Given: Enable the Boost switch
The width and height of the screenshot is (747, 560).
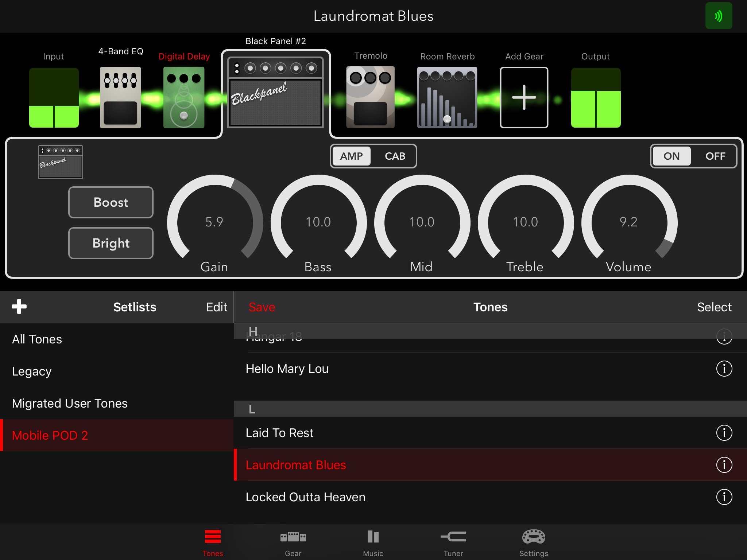Looking at the screenshot, I should (111, 202).
